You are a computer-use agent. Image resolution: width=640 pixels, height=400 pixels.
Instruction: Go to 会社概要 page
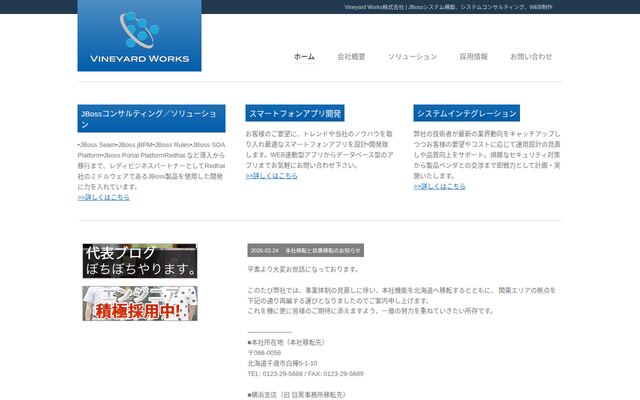click(x=351, y=57)
